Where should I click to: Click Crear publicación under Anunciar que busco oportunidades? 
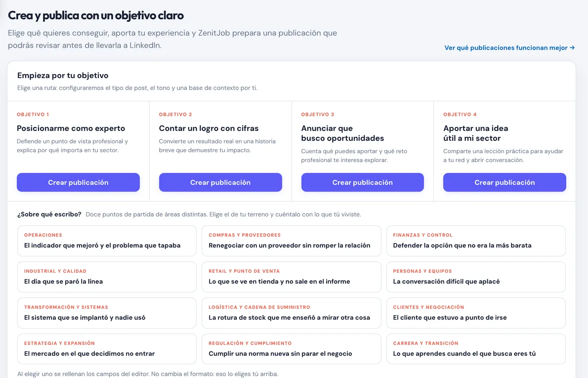(x=363, y=182)
